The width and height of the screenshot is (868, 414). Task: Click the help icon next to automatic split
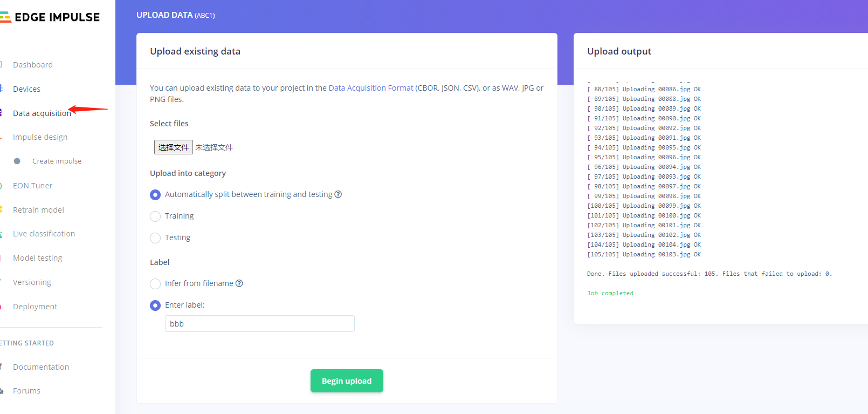tap(338, 194)
